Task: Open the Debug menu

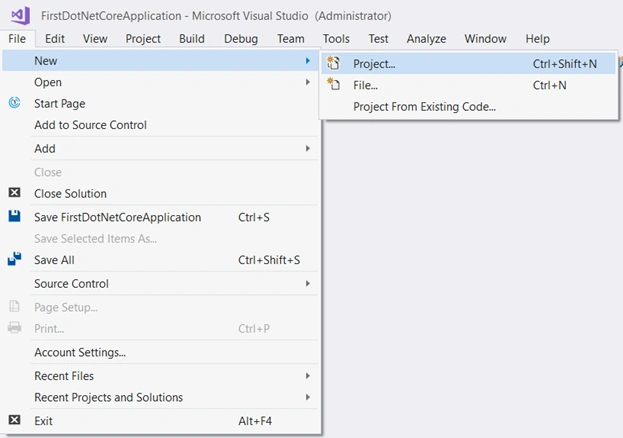Action: coord(241,39)
